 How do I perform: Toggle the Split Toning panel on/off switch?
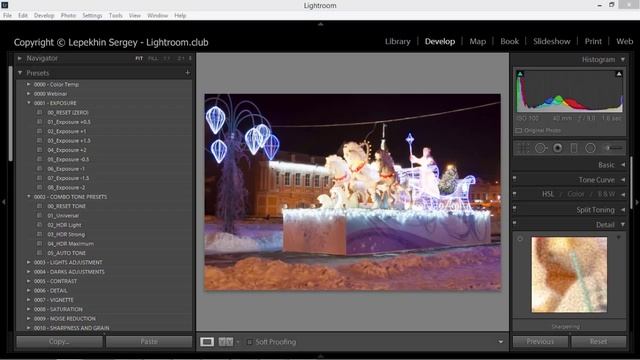[x=515, y=209]
